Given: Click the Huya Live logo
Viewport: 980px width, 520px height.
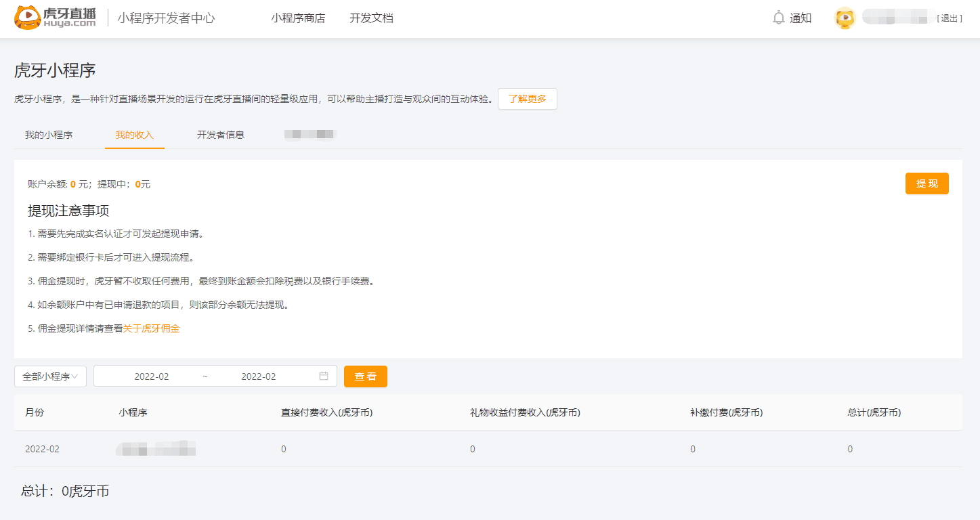Looking at the screenshot, I should coord(56,18).
